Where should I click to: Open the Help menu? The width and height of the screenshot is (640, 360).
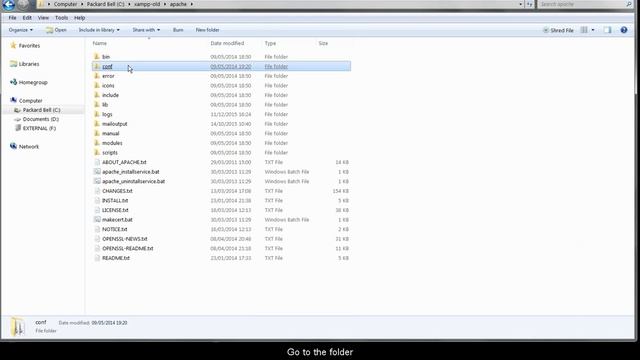pos(80,18)
